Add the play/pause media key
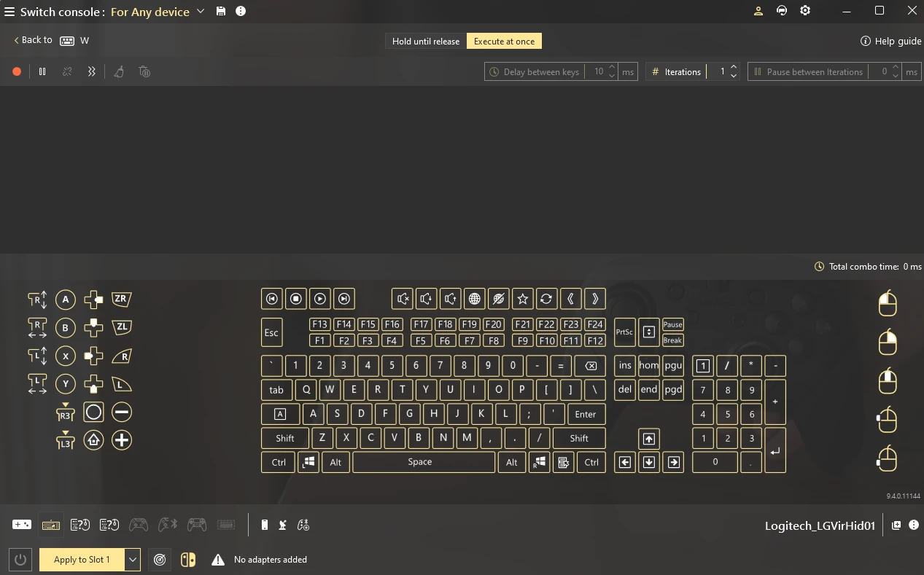This screenshot has width=924, height=575. (320, 298)
